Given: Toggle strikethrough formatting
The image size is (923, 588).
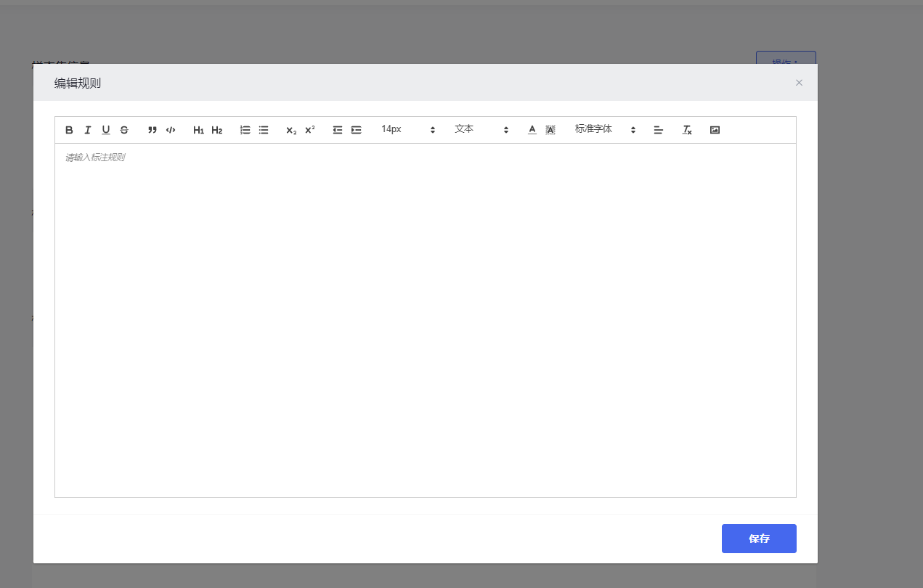Looking at the screenshot, I should (x=124, y=130).
